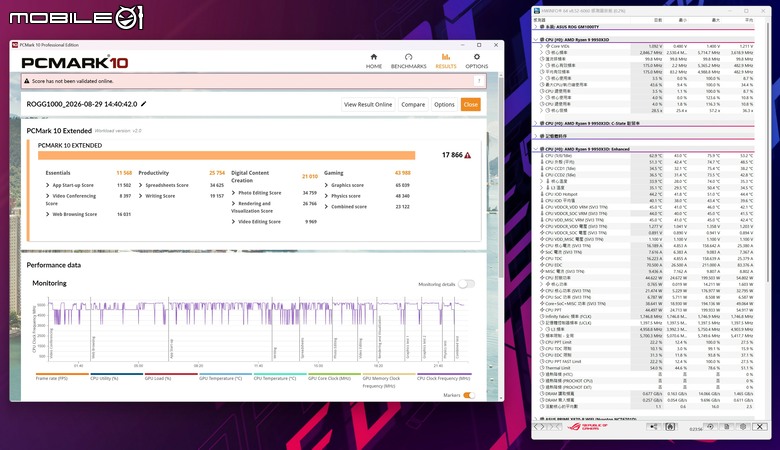Click the orange Close button
780x450 pixels.
(471, 104)
